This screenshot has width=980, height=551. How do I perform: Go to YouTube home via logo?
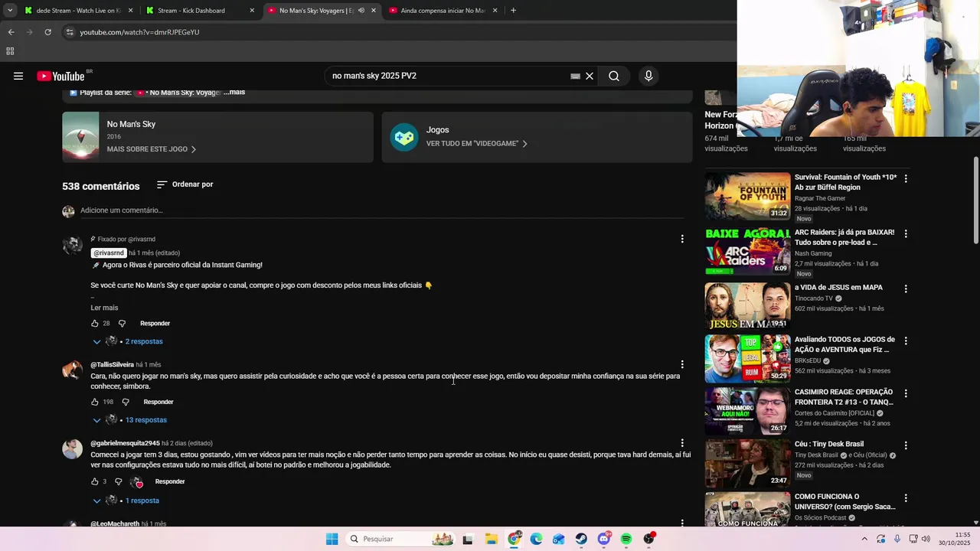coord(60,76)
